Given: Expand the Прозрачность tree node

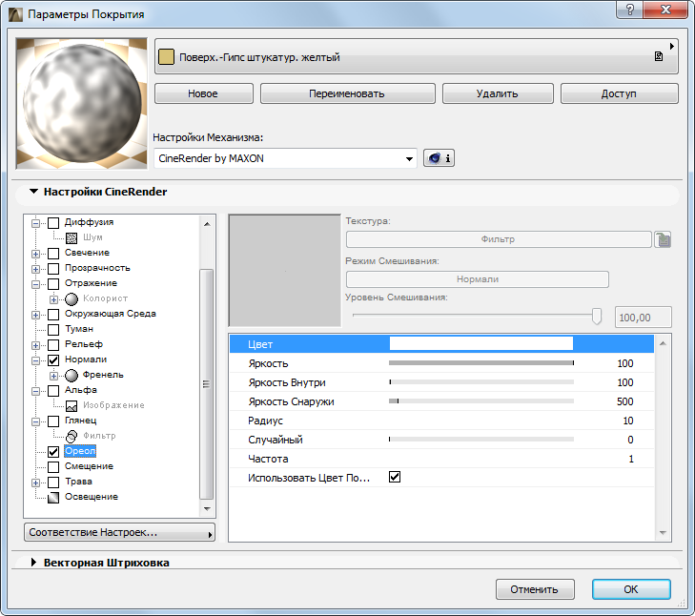Looking at the screenshot, I should coord(35,269).
